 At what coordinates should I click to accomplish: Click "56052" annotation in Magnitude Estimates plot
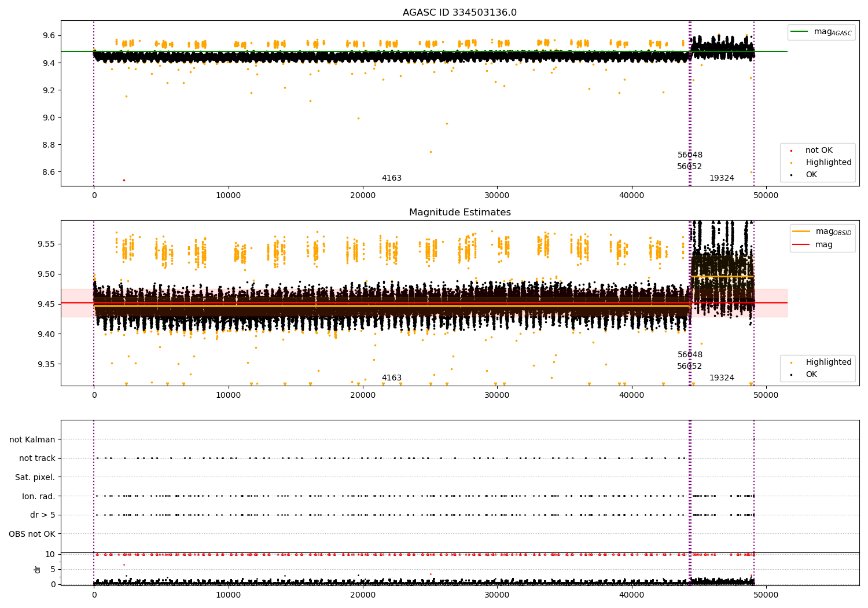[690, 367]
